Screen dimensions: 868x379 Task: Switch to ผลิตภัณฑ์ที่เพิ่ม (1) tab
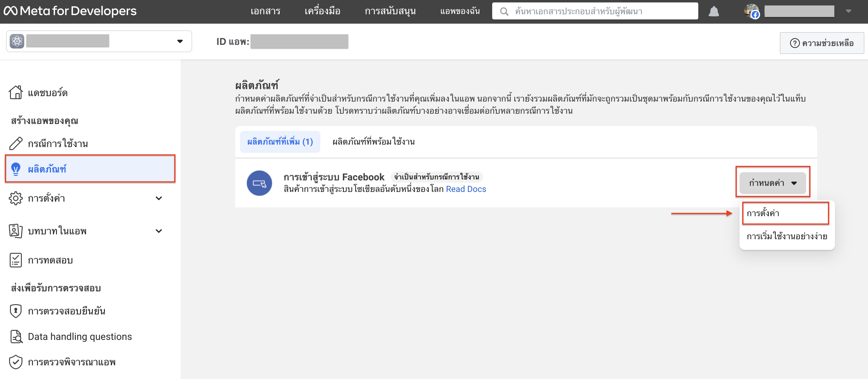tap(280, 142)
